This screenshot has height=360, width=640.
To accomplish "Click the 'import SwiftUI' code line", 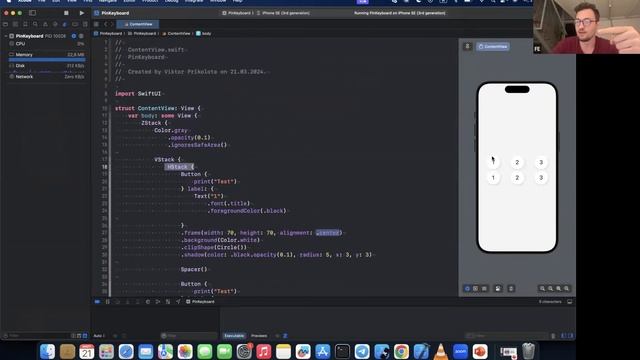I will 138,93.
